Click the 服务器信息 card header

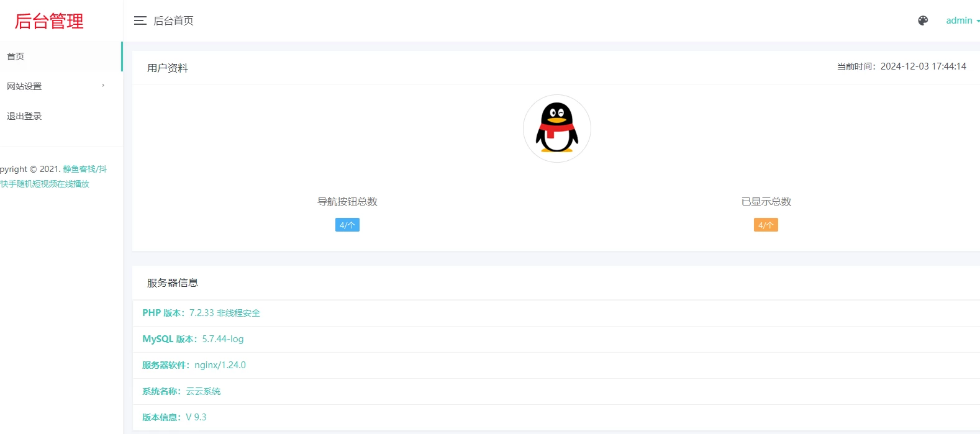pos(173,283)
